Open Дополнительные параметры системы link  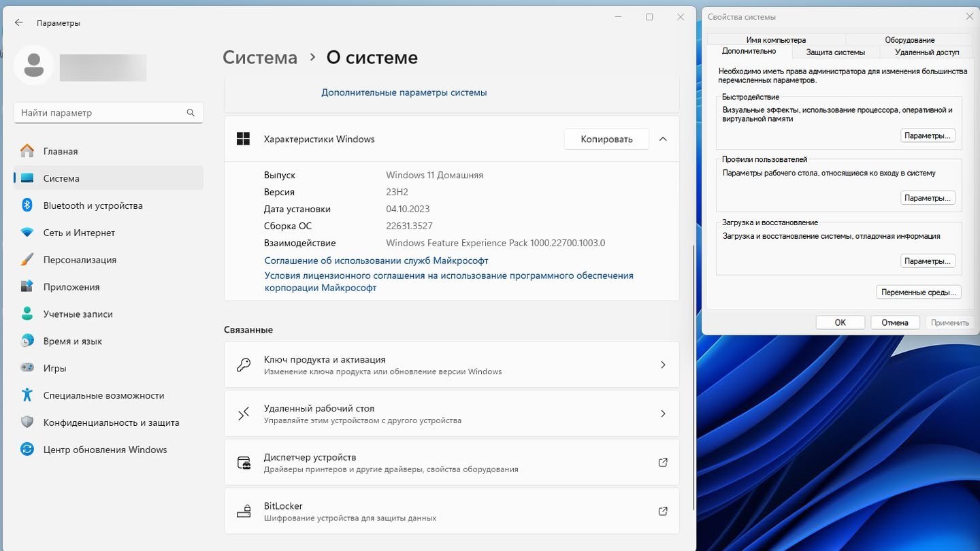click(404, 93)
